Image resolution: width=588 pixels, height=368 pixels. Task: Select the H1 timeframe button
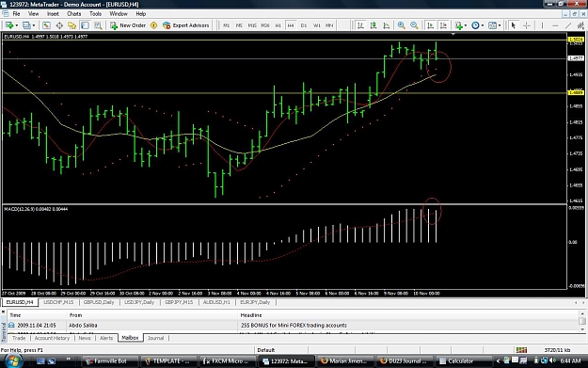coord(278,25)
